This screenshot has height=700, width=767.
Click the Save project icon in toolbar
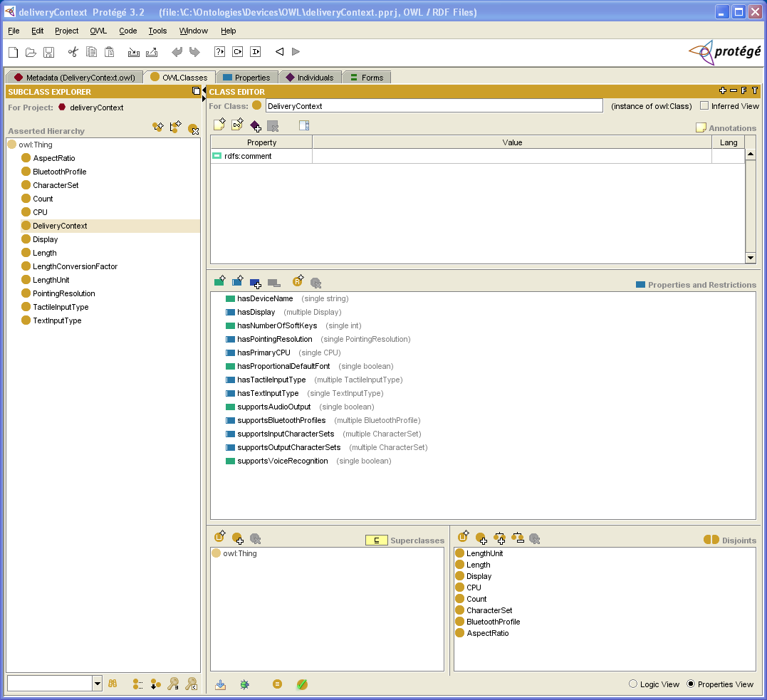pyautogui.click(x=49, y=52)
